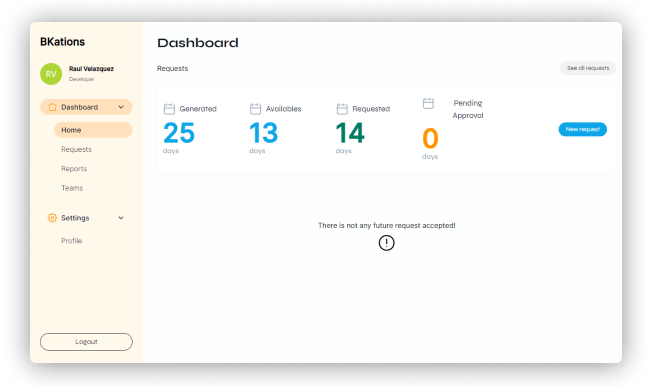Select Home in the sidebar
The image size is (652, 386).
[x=93, y=130]
